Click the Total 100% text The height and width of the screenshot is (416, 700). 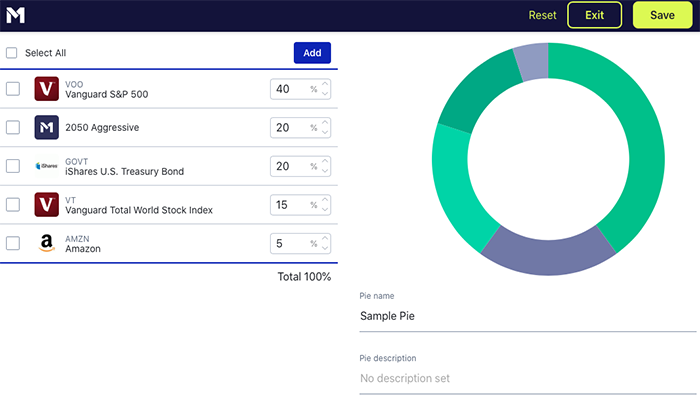click(x=304, y=277)
